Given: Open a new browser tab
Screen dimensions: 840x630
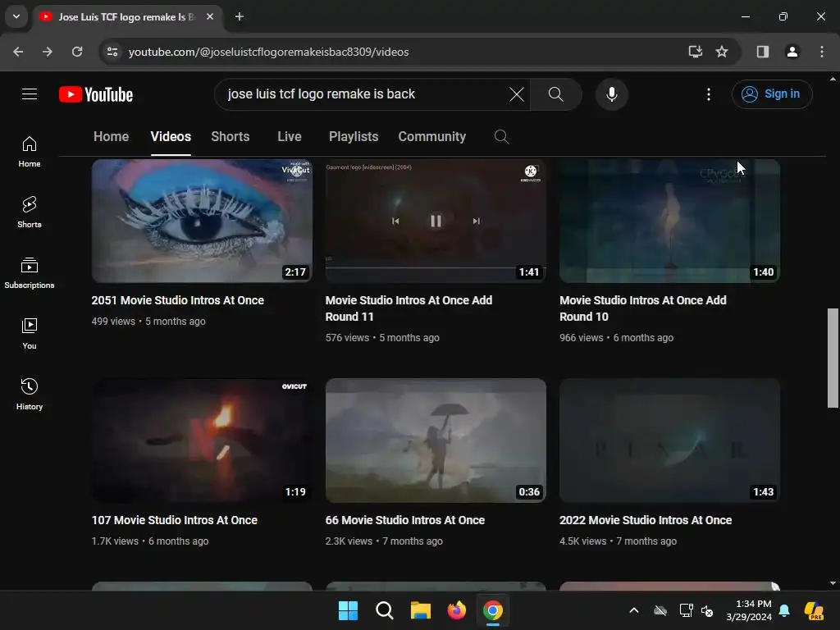Looking at the screenshot, I should (x=240, y=16).
